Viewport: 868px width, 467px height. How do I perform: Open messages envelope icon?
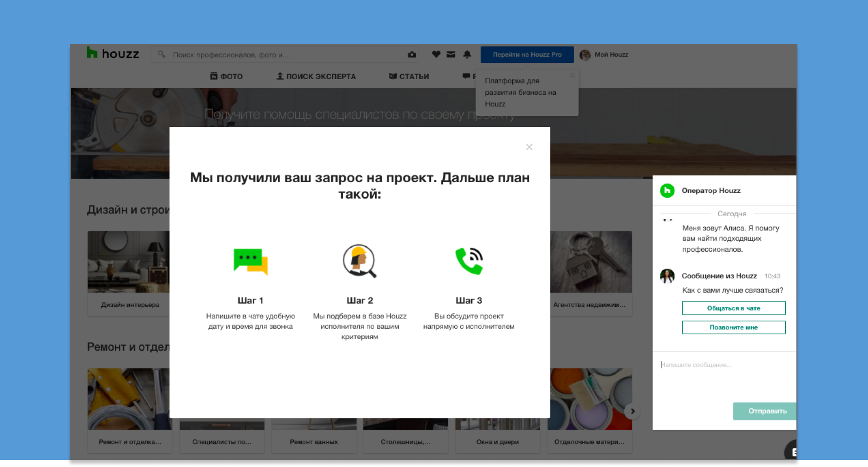(x=451, y=54)
